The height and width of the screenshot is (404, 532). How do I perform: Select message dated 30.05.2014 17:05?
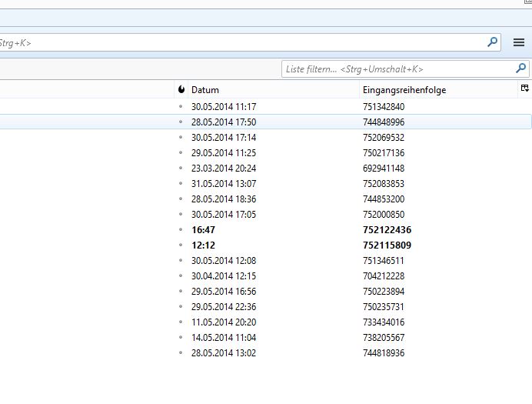coord(224,214)
